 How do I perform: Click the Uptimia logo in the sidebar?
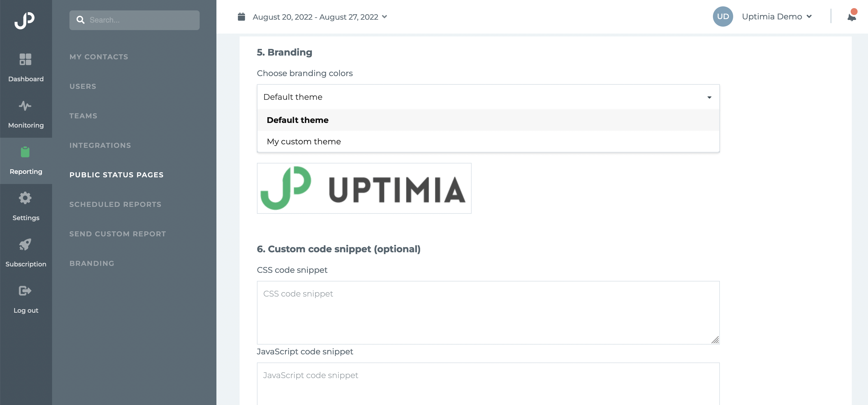(x=25, y=20)
